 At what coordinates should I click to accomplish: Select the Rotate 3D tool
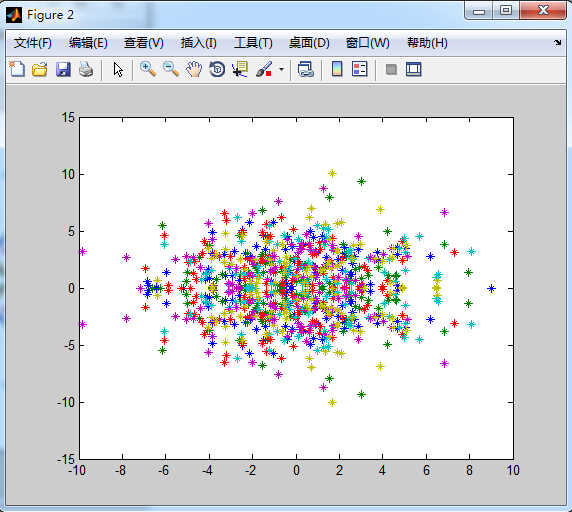tap(217, 69)
